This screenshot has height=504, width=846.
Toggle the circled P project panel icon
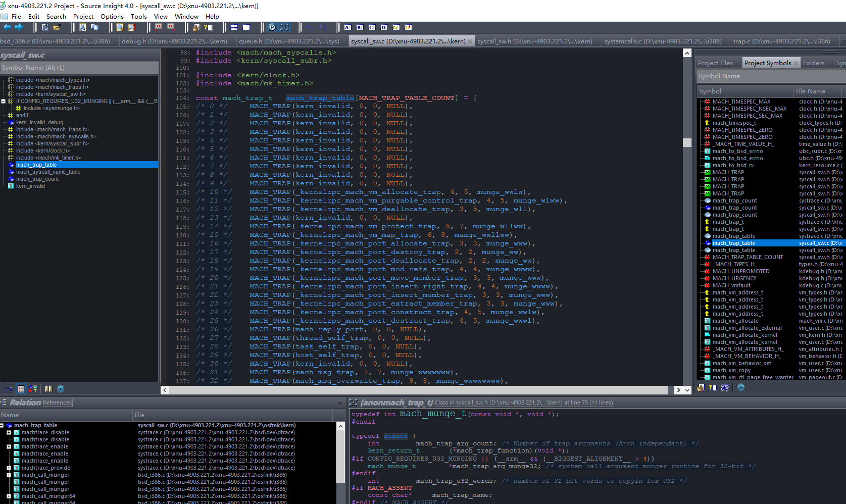(272, 27)
